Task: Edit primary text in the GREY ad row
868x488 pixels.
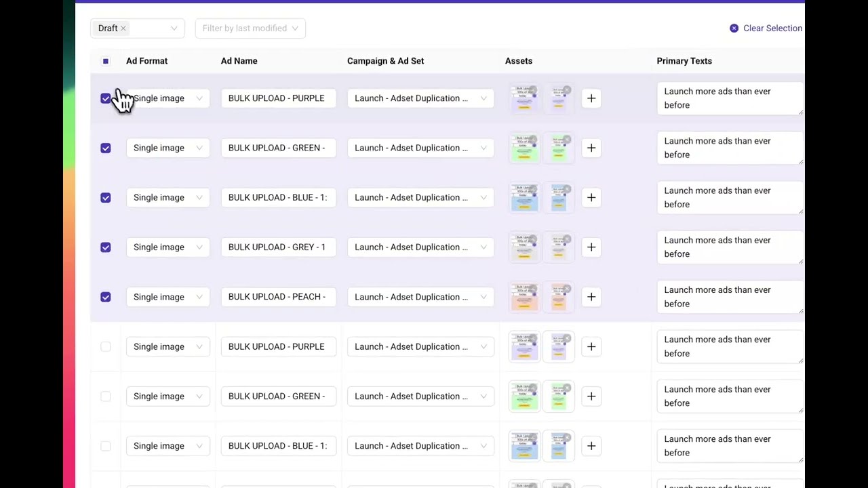Action: (x=730, y=247)
